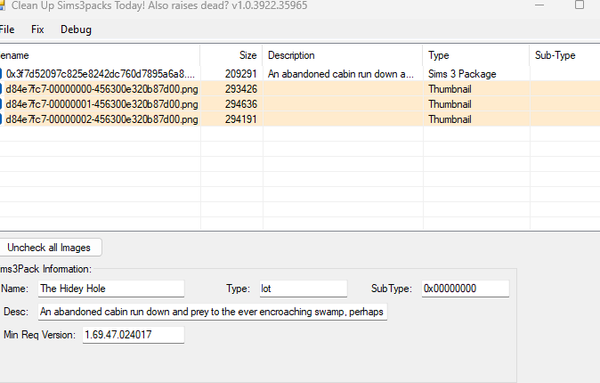Click the Type field containing lot

(303, 288)
